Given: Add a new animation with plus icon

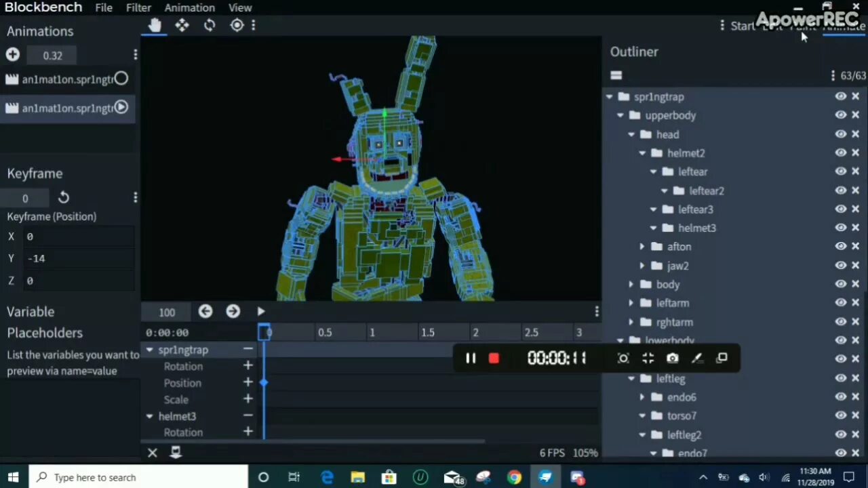Looking at the screenshot, I should point(13,55).
